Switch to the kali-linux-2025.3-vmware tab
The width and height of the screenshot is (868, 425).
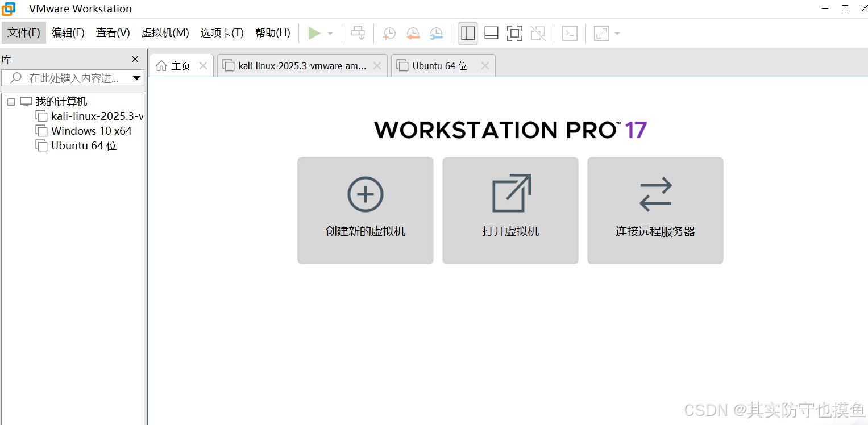click(x=302, y=66)
